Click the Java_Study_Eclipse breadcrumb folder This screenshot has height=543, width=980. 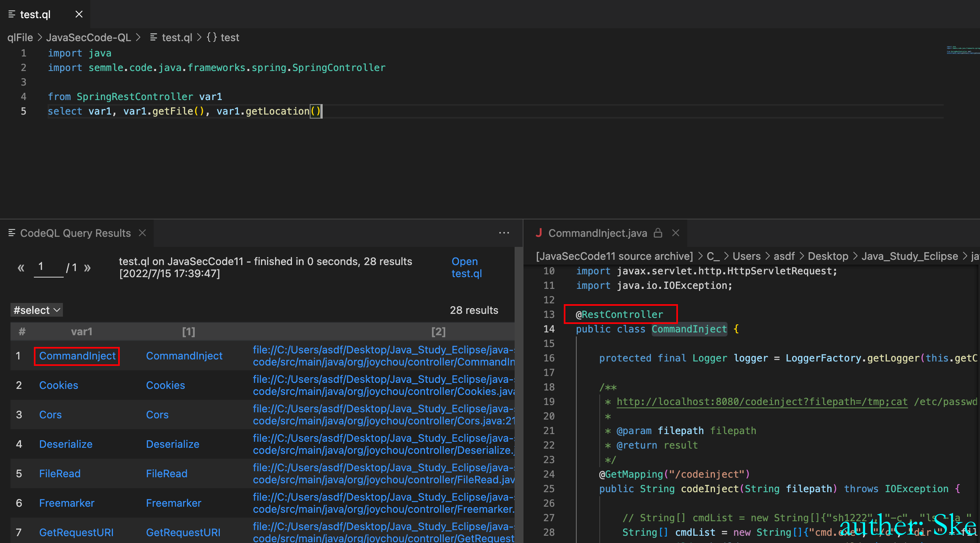(910, 256)
